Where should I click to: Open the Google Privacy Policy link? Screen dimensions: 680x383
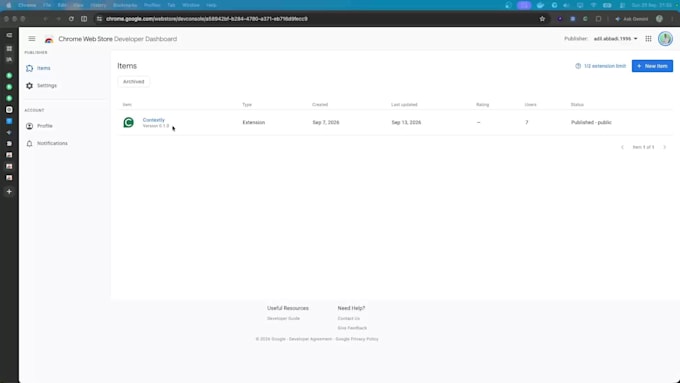tap(357, 339)
